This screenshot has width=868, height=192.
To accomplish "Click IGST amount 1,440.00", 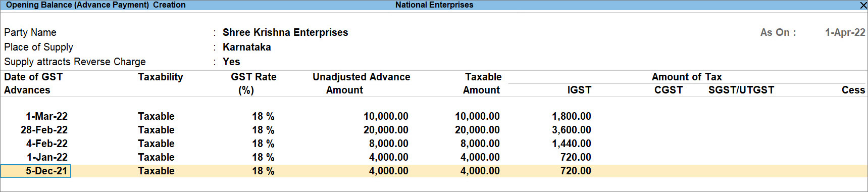I will tap(571, 143).
